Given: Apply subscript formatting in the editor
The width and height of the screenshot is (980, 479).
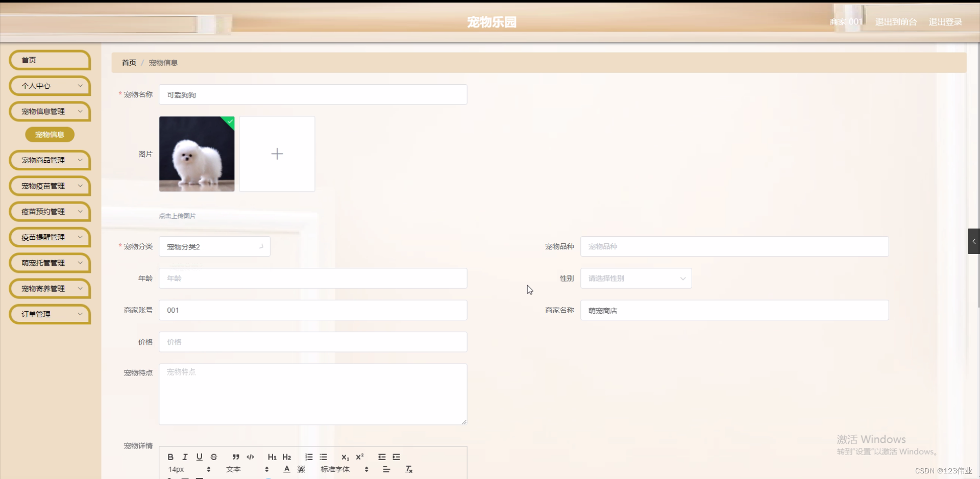Looking at the screenshot, I should coord(345,458).
